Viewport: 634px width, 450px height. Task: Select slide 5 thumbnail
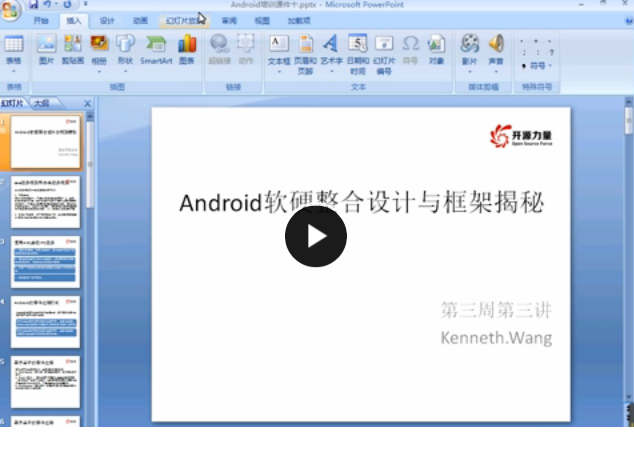[45, 382]
